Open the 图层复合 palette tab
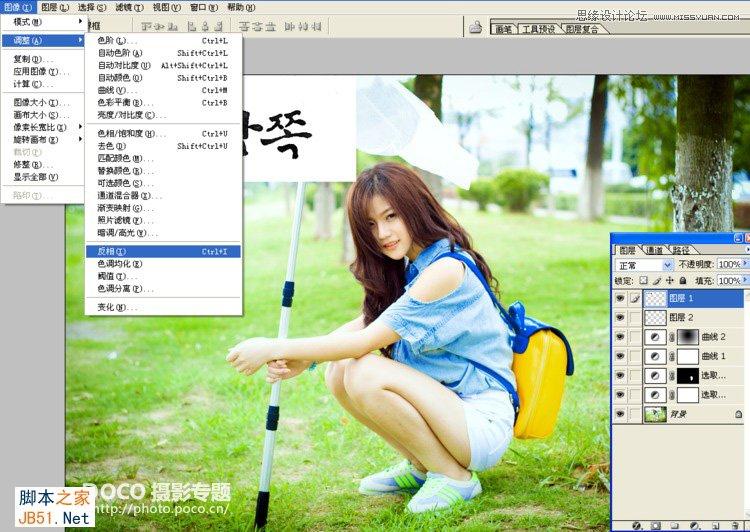 pyautogui.click(x=582, y=29)
